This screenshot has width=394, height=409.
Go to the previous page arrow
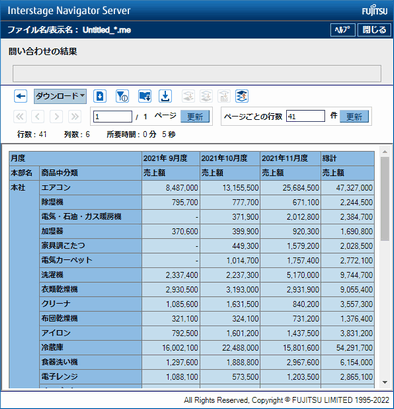(x=38, y=117)
